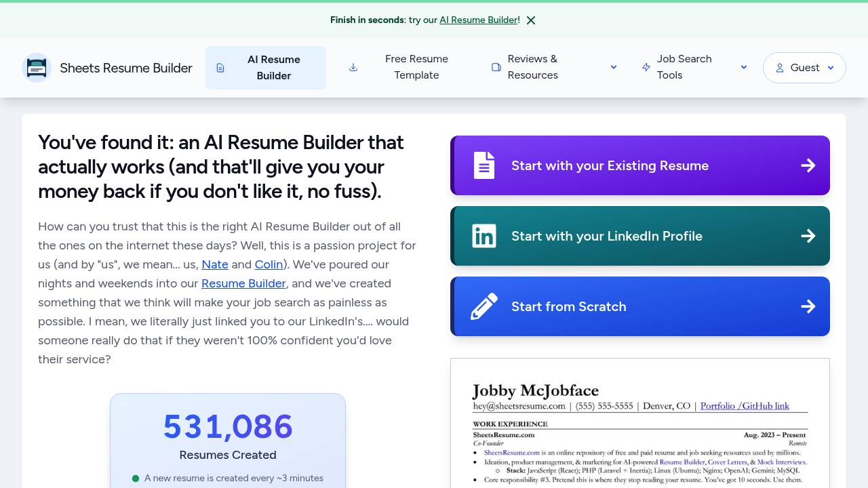Click the arrow on the LinkedIn Profile card
Screen dimensions: 868x488
point(808,236)
